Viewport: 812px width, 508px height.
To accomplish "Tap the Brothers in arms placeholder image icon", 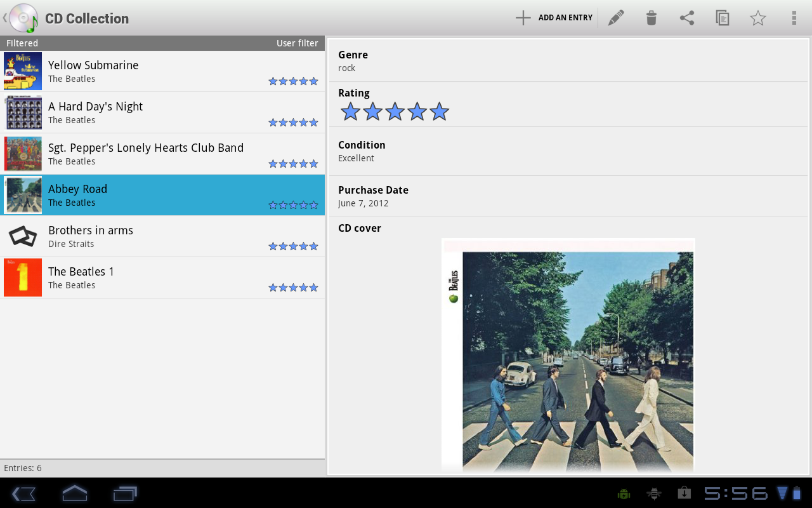I will [x=23, y=236].
